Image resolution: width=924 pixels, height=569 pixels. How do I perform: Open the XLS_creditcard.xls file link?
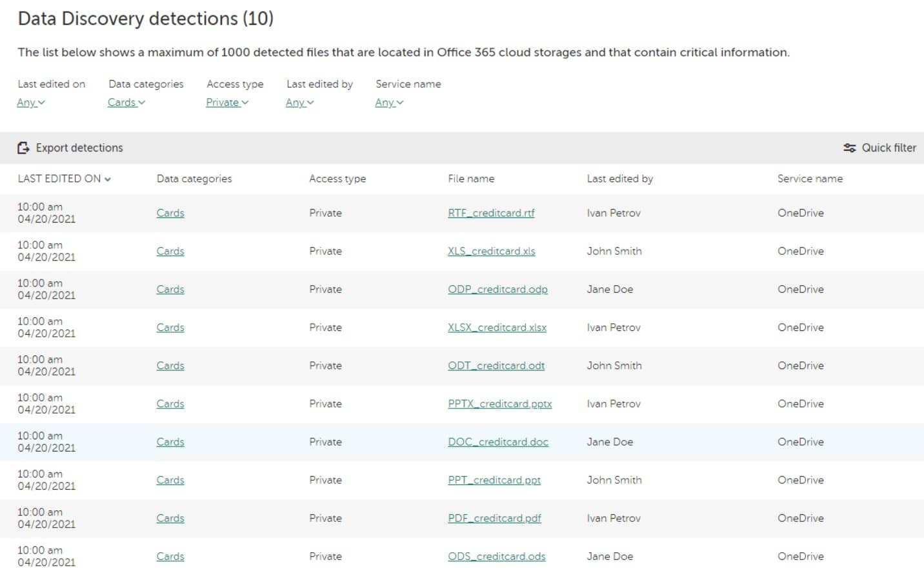(491, 251)
